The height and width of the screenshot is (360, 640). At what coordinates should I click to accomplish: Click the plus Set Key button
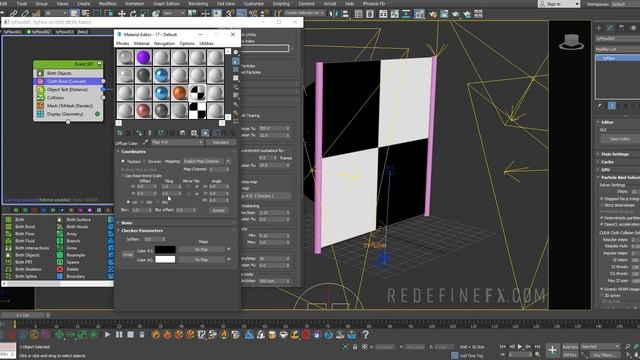coord(552,350)
